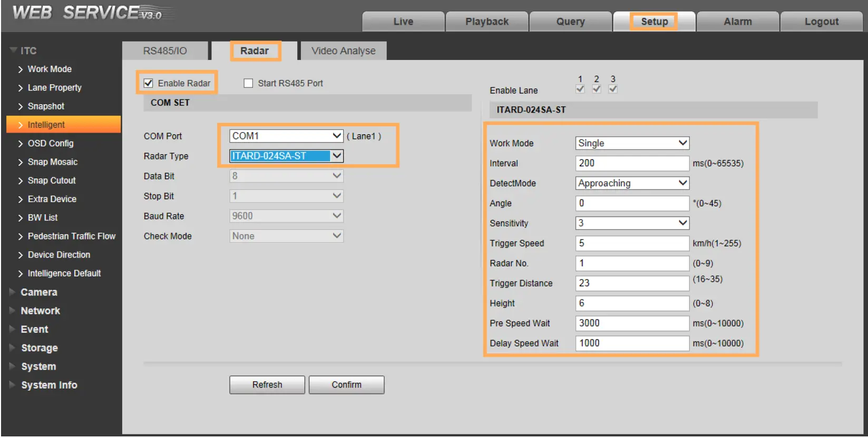Viewport: 868px width, 438px height.
Task: Open Work Mode in the sidebar
Action: (x=50, y=69)
